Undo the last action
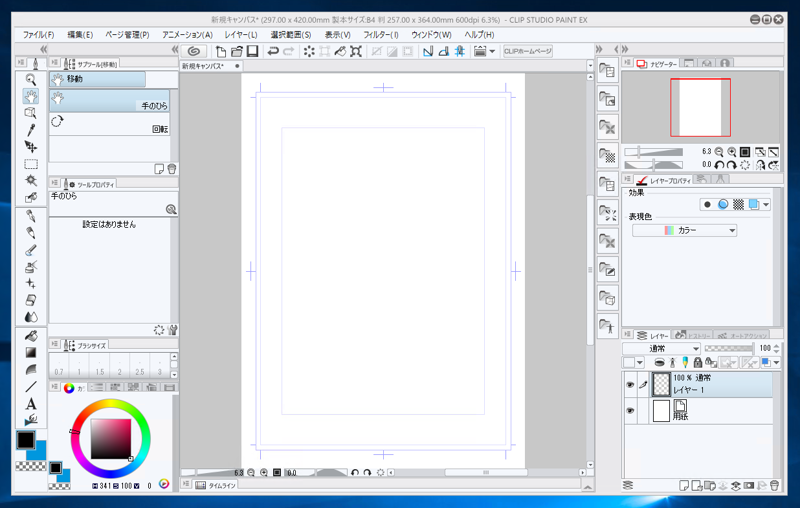This screenshot has height=508, width=800. pyautogui.click(x=273, y=51)
